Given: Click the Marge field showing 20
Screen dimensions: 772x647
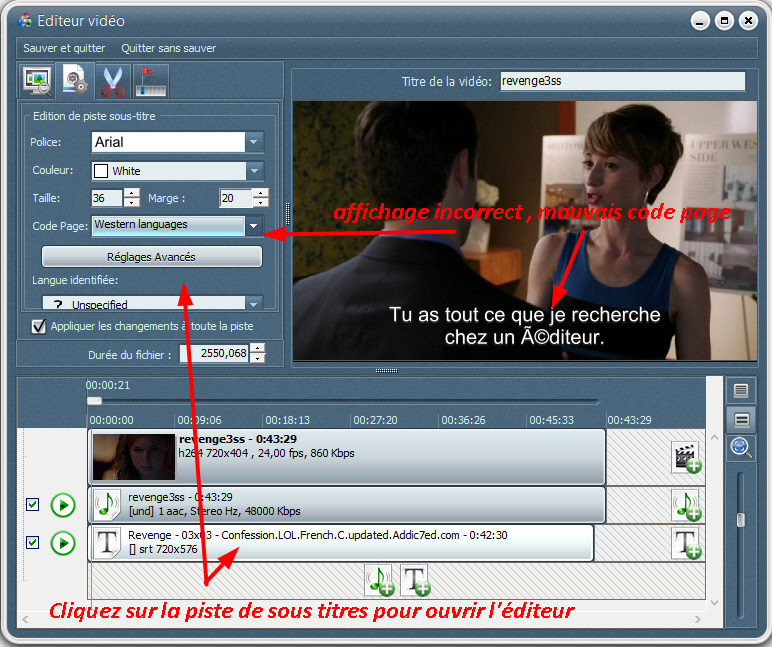Looking at the screenshot, I should click(235, 198).
